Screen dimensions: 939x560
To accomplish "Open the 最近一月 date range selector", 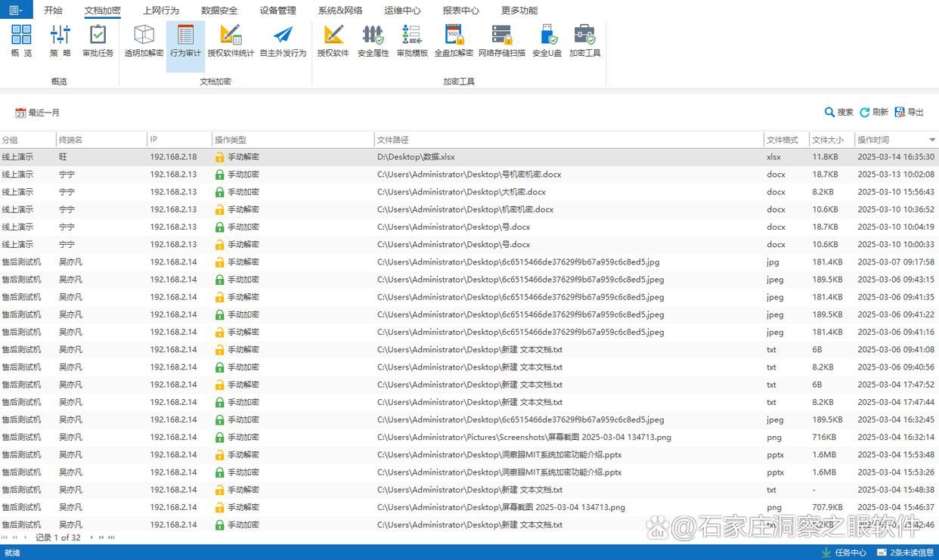I will pyautogui.click(x=38, y=113).
